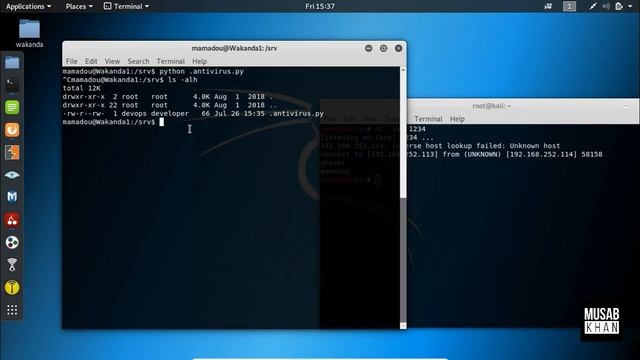Click 'Unknown host' text in root@kali terminal
Image resolution: width=640 pixels, height=360 pixels.
pos(535,146)
